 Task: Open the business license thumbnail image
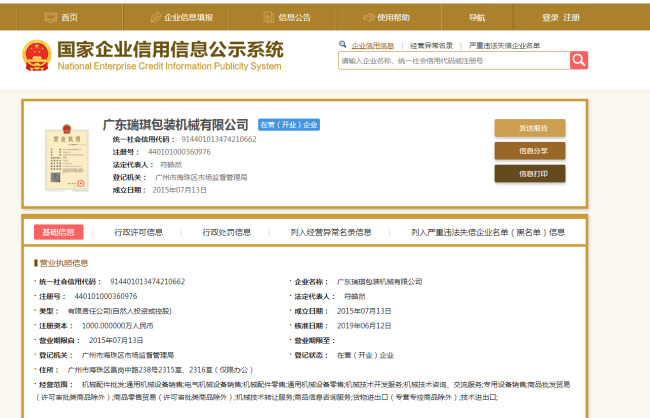[59, 158]
